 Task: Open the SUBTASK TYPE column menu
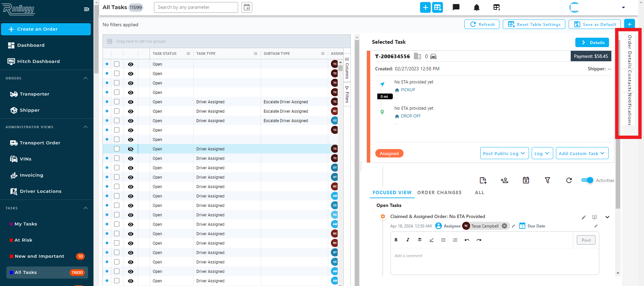tap(323, 53)
